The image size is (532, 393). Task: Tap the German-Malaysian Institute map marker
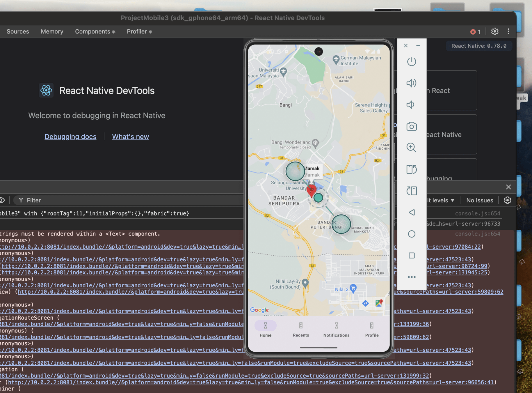point(336,60)
